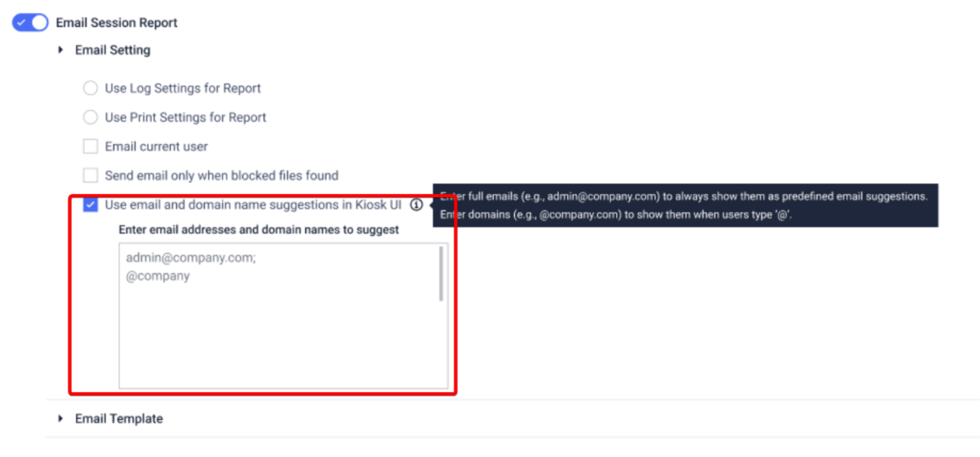Click the info icon beside Kiosk UI
The width and height of the screenshot is (980, 457).
[x=416, y=205]
